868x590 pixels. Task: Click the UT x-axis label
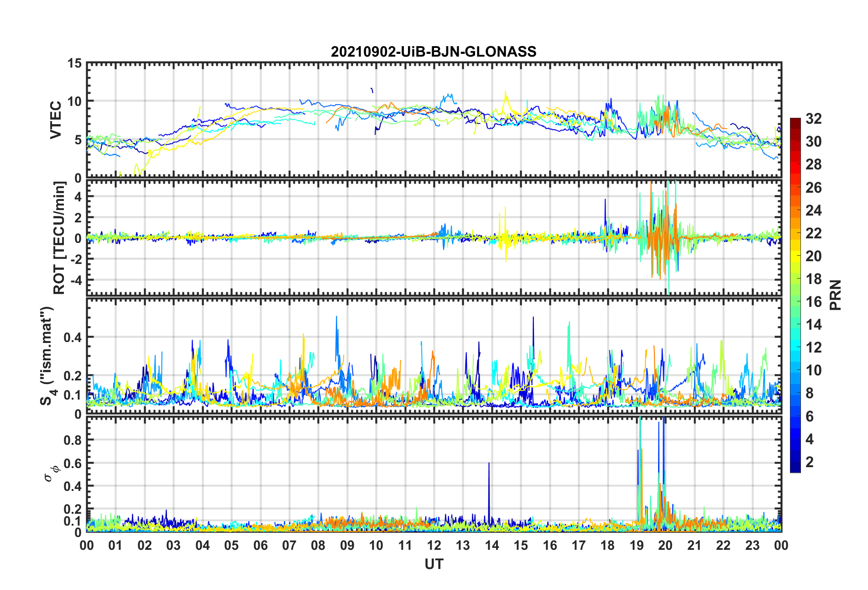(434, 564)
